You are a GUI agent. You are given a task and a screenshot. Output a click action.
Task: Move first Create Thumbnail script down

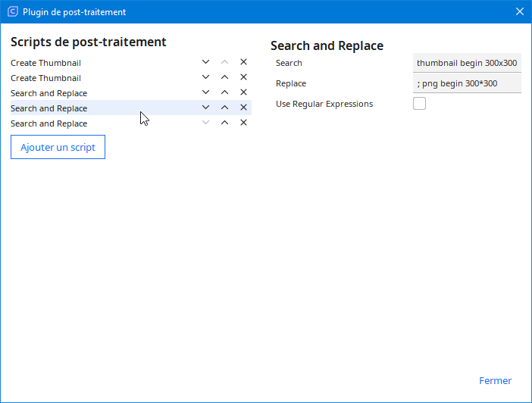click(x=205, y=62)
